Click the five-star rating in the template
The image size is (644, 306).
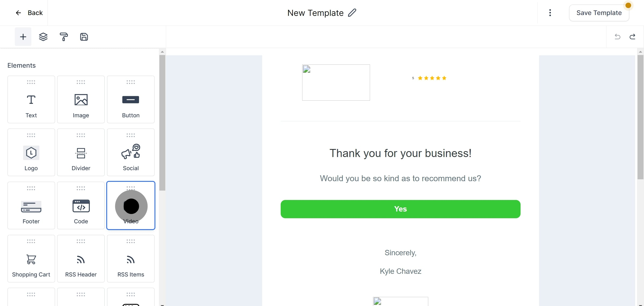(x=432, y=78)
